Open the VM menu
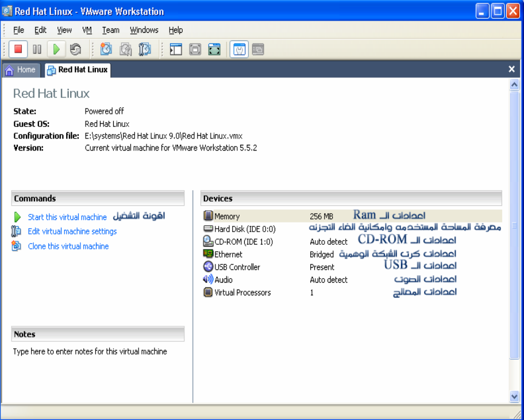Screen dimensions: 524x420 (87, 30)
